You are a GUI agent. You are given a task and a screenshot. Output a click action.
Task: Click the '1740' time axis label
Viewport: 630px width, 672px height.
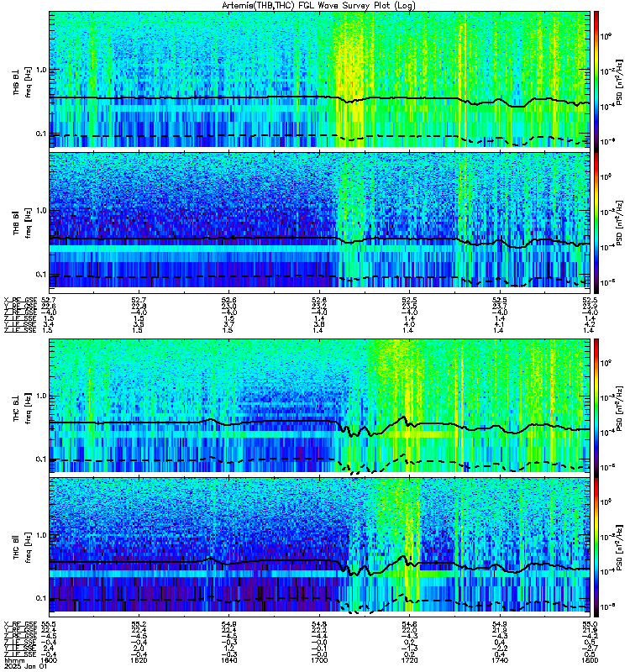tap(499, 660)
